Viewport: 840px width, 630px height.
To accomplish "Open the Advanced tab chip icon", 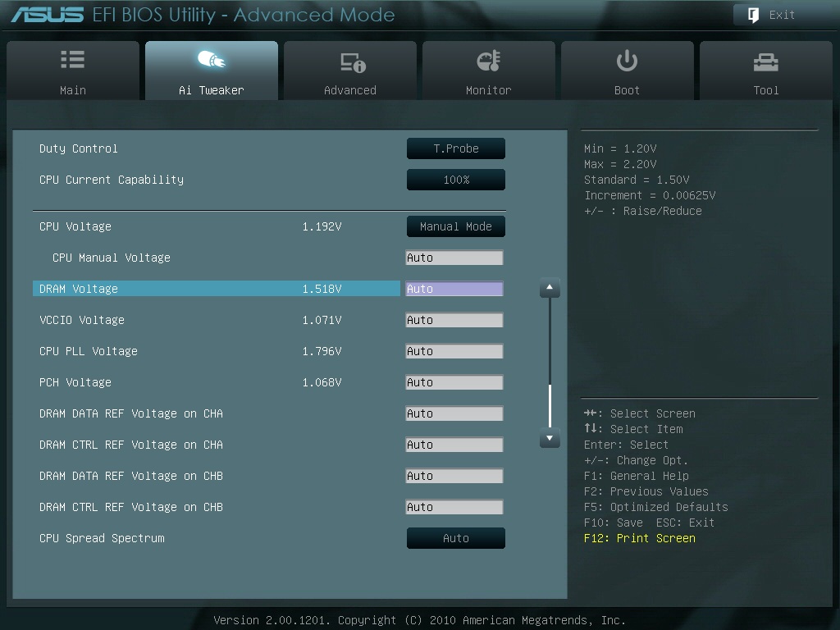I will (350, 62).
